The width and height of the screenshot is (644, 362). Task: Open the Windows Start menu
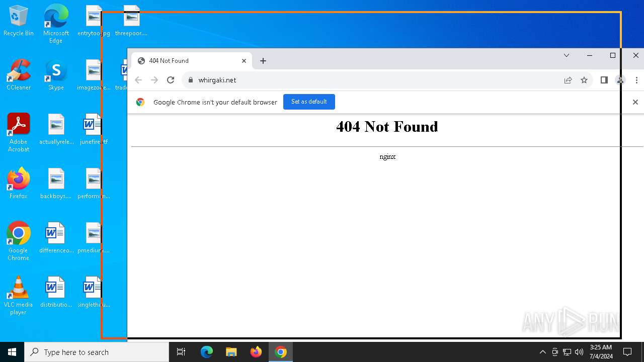(x=12, y=352)
